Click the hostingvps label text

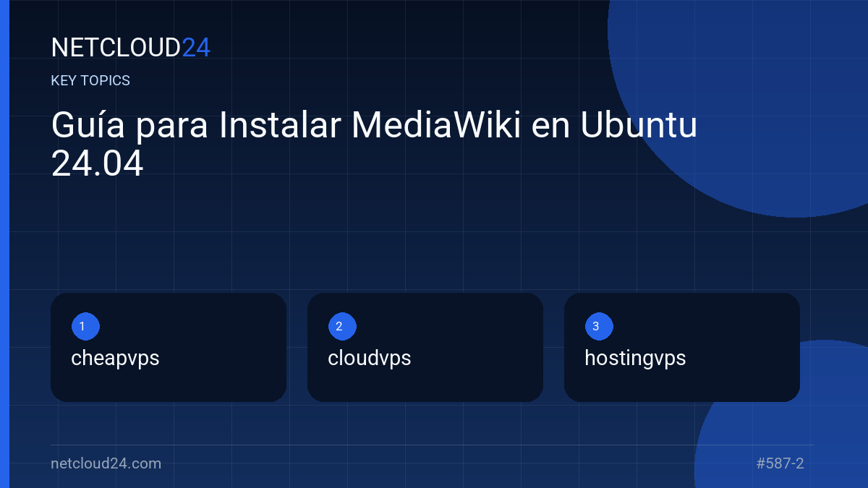point(635,358)
